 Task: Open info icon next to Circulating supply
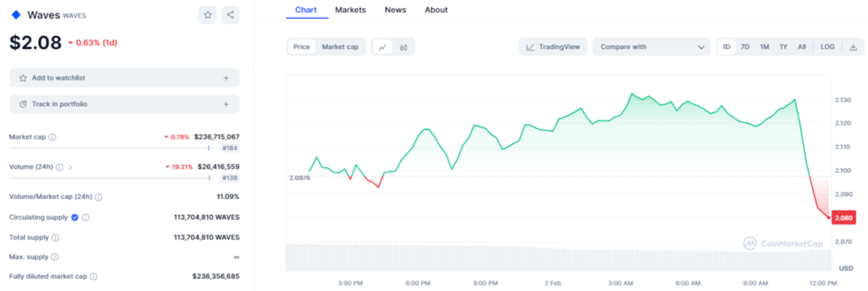(x=85, y=217)
